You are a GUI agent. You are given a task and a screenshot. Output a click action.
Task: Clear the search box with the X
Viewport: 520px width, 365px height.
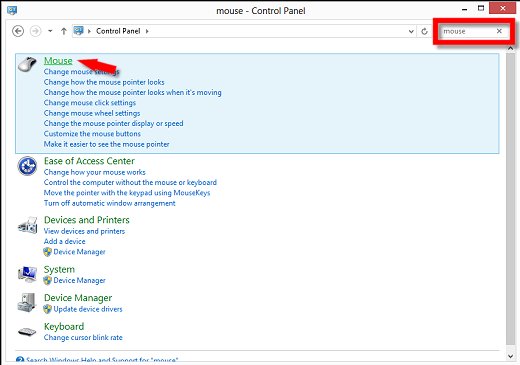click(499, 31)
